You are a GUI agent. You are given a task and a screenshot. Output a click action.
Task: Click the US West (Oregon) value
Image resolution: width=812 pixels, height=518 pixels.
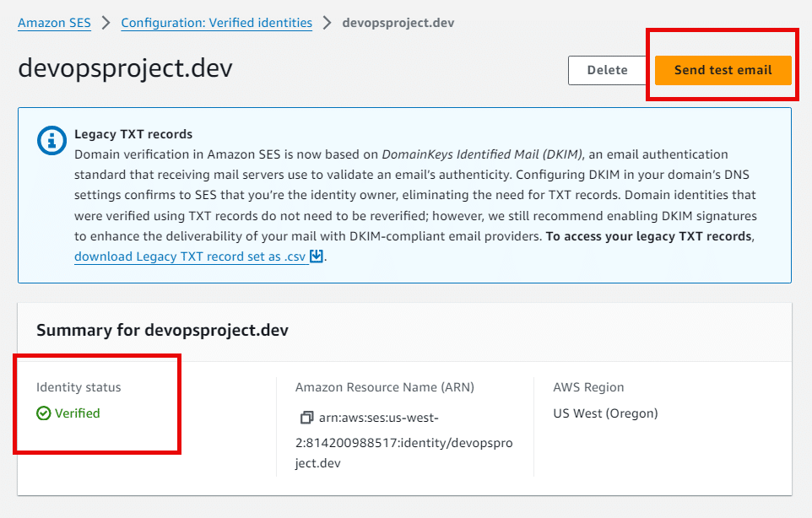605,413
